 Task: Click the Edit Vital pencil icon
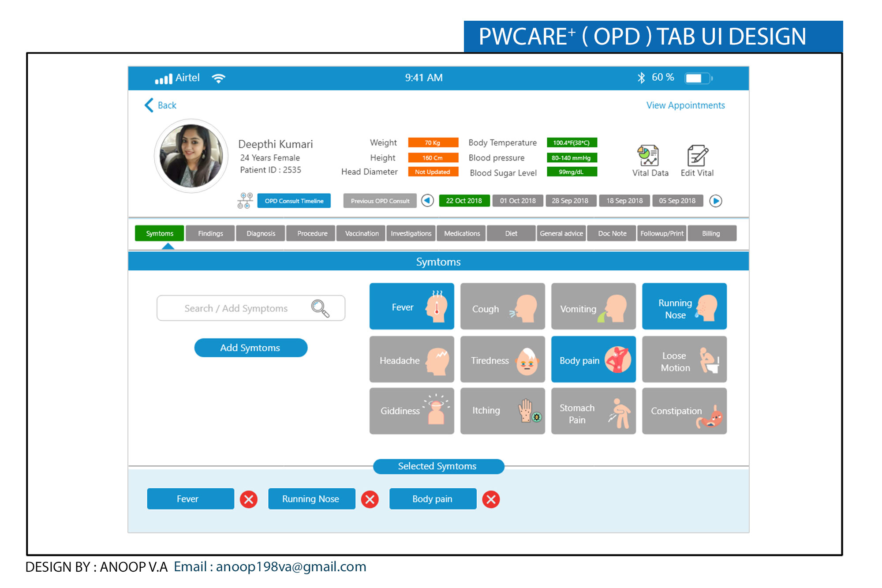(x=697, y=156)
